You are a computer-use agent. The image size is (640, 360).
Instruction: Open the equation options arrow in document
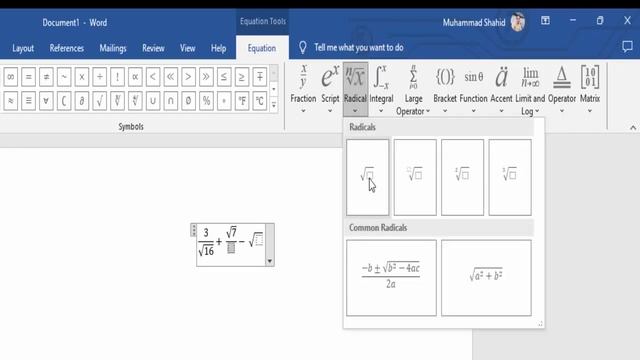(x=270, y=261)
